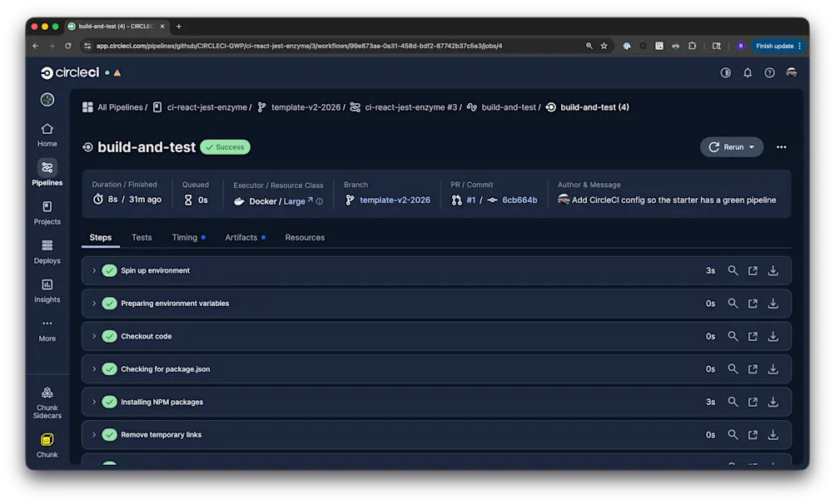The width and height of the screenshot is (835, 504).
Task: Click the organization avatar in the sidebar
Action: pyautogui.click(x=47, y=100)
